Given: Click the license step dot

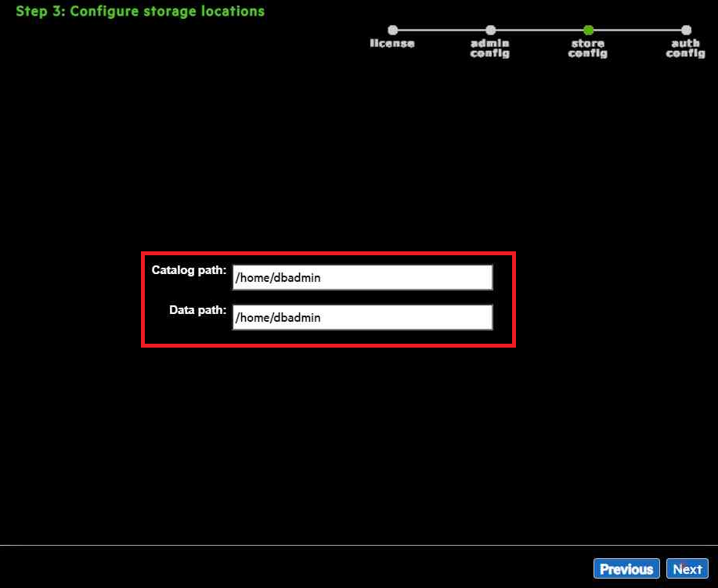Looking at the screenshot, I should pos(392,31).
